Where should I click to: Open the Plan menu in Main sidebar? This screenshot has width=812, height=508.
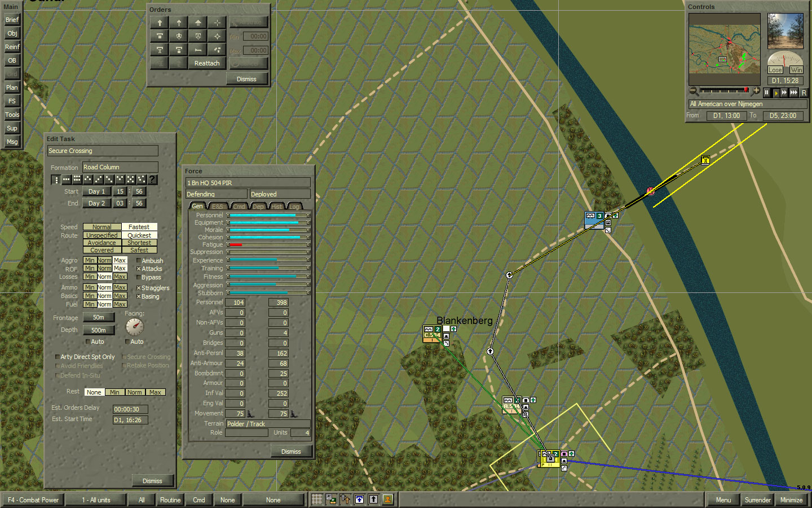pyautogui.click(x=12, y=87)
